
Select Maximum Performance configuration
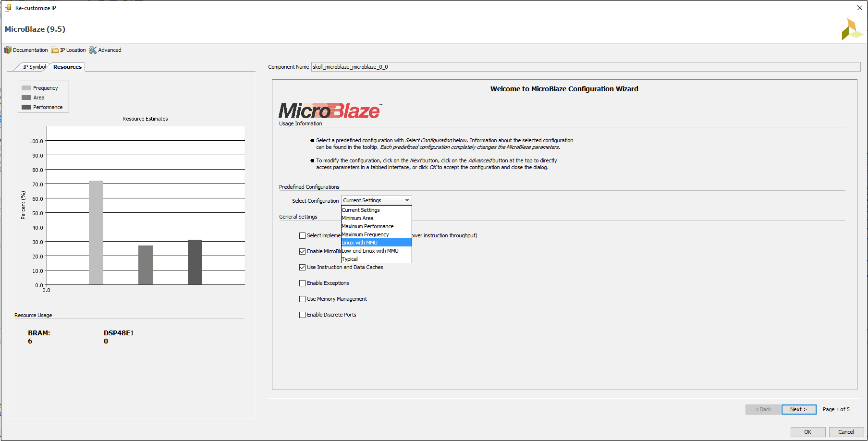(x=367, y=226)
